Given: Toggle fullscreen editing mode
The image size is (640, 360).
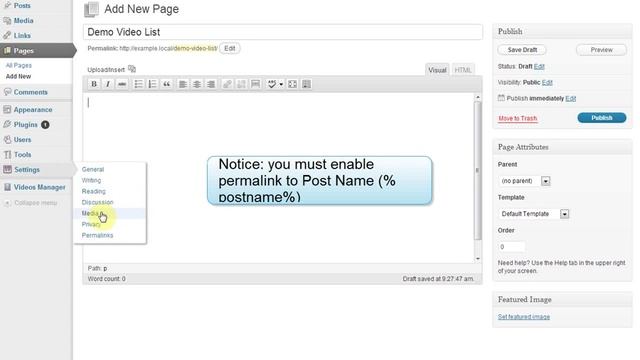Looking at the screenshot, I should 292,84.
